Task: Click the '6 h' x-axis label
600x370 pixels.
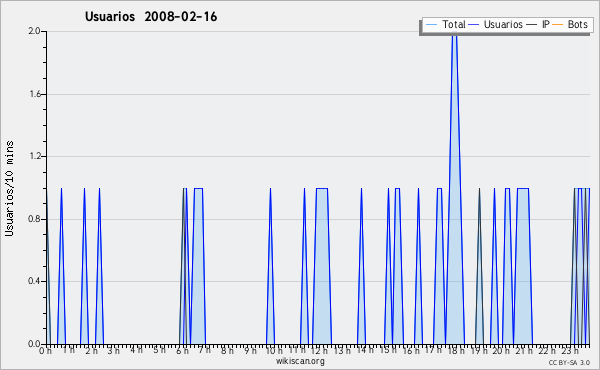Action: click(182, 351)
